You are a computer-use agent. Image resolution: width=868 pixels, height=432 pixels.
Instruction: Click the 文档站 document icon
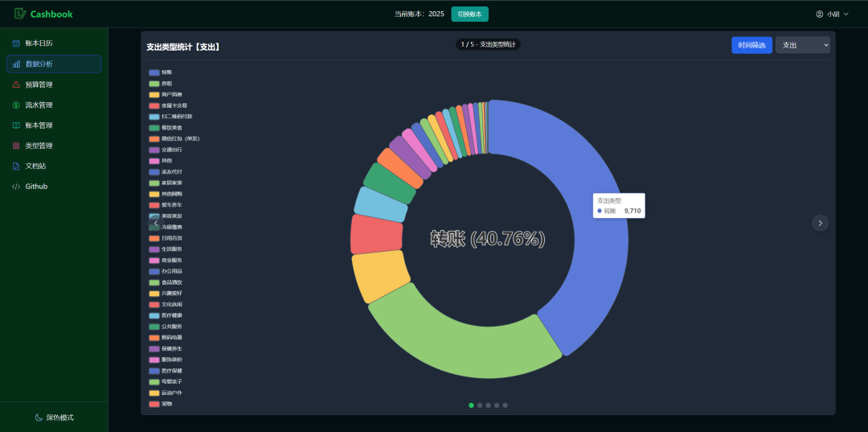point(16,166)
